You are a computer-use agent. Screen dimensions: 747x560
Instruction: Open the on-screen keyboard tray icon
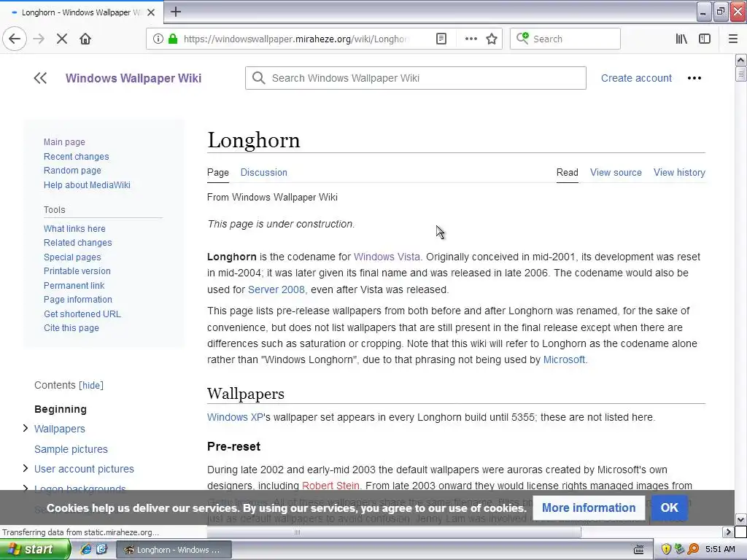pyautogui.click(x=639, y=550)
